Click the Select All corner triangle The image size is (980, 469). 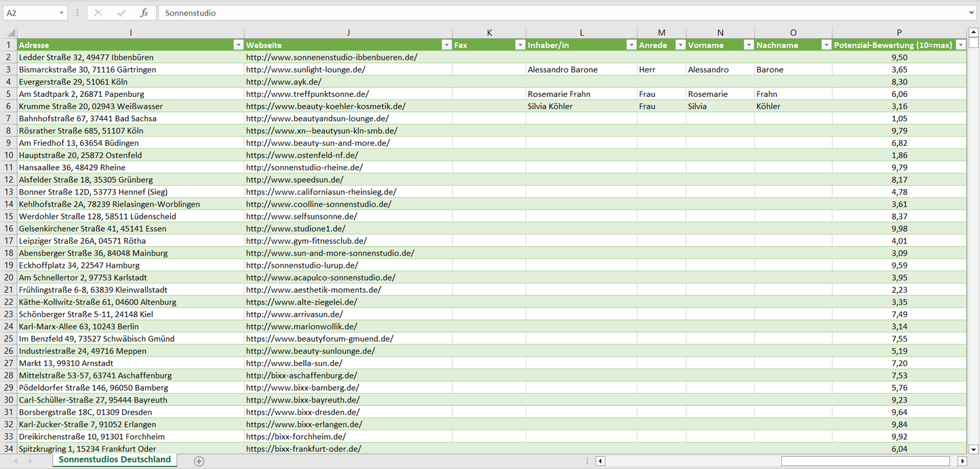(11, 33)
